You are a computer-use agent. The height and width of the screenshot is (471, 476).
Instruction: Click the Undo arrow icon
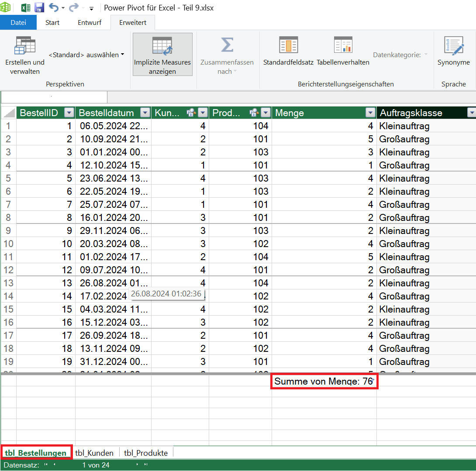coord(54,8)
